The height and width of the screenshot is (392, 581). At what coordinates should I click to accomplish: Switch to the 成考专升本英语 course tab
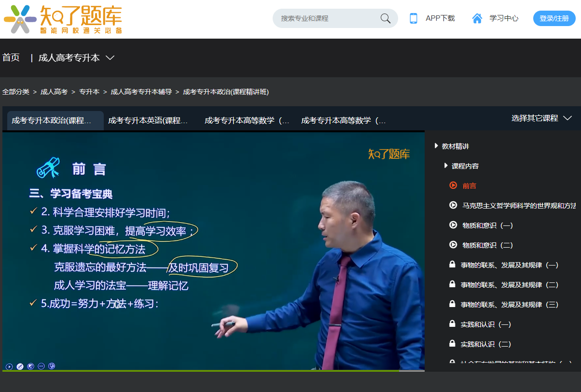coord(149,121)
